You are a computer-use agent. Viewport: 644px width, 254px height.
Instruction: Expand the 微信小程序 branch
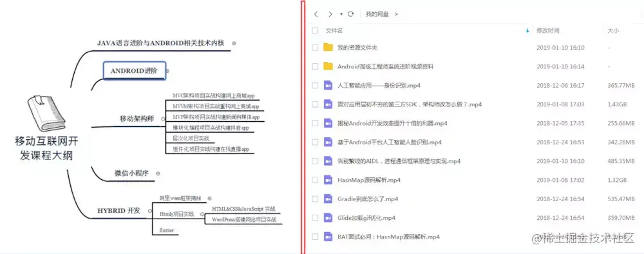pyautogui.click(x=158, y=173)
